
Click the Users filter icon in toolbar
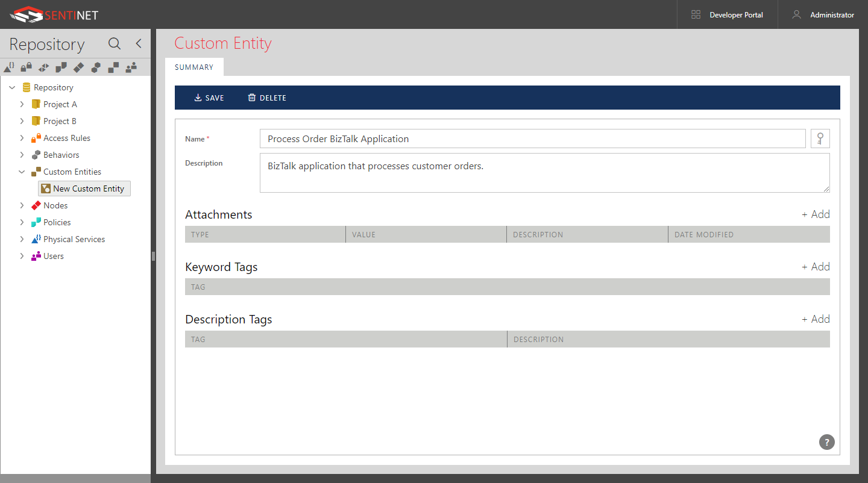coord(131,67)
